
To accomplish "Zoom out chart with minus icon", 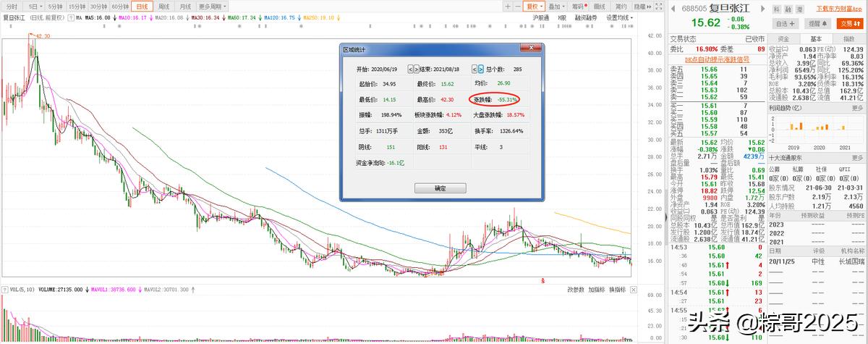I will [517, 7].
